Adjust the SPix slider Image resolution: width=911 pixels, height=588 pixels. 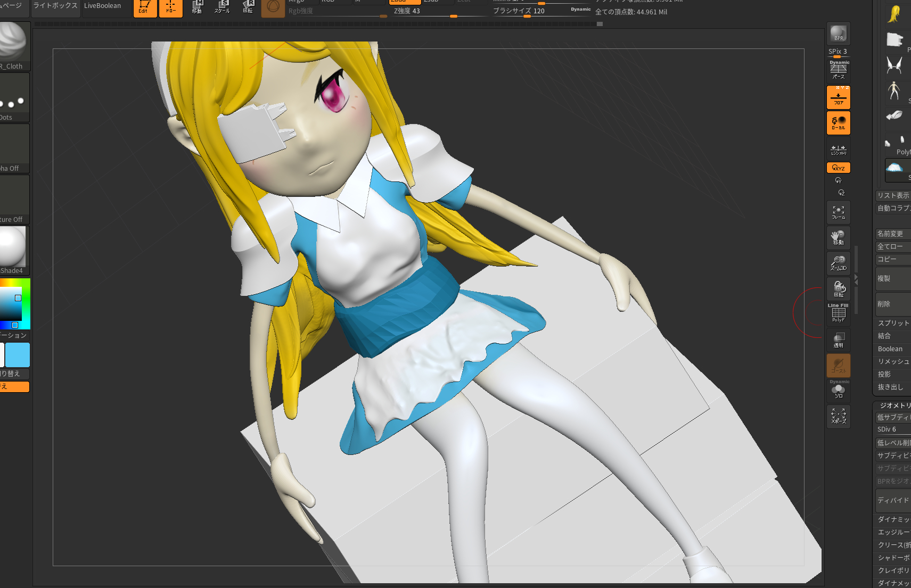click(x=838, y=52)
